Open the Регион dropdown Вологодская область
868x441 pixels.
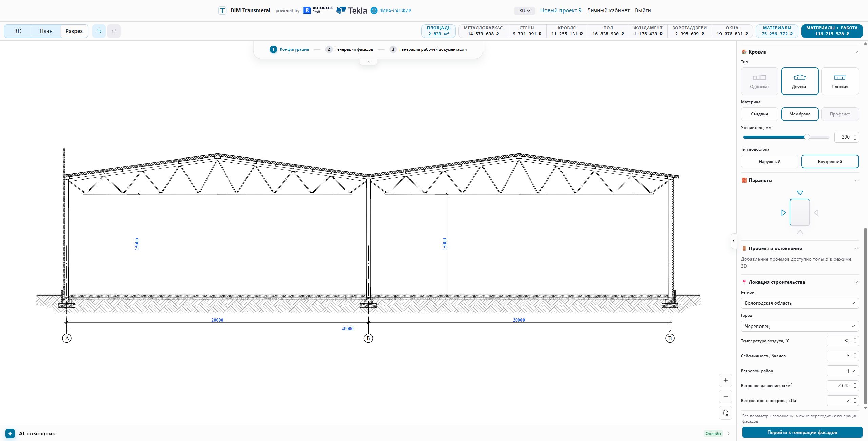pos(800,303)
